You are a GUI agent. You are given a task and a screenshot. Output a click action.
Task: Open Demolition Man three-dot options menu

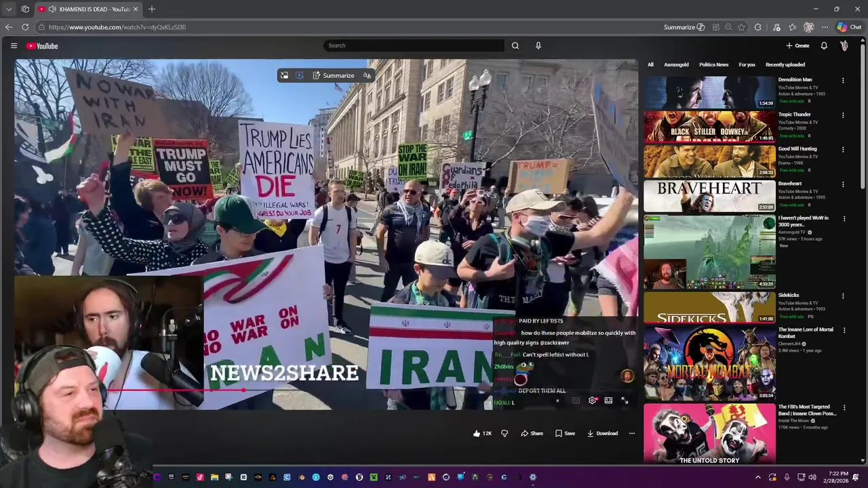(844, 80)
